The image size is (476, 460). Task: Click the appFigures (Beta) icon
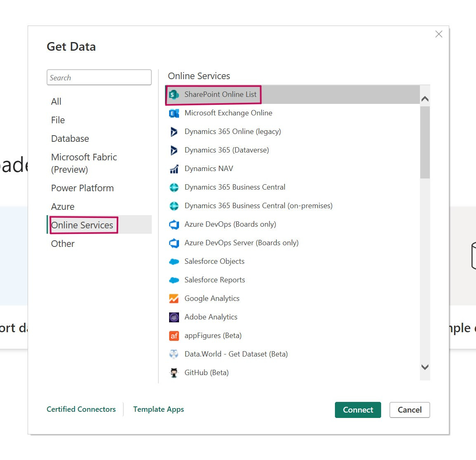pyautogui.click(x=174, y=336)
